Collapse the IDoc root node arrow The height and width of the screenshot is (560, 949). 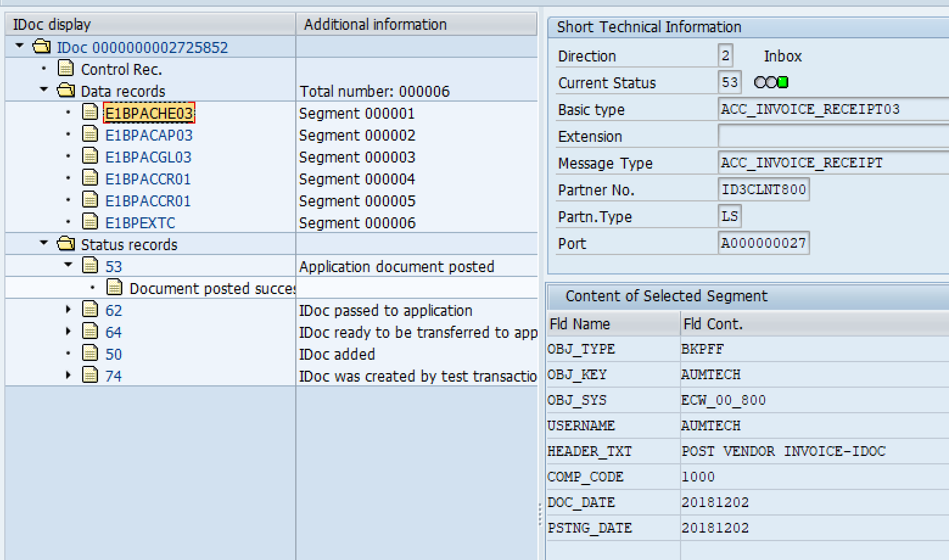tap(19, 46)
